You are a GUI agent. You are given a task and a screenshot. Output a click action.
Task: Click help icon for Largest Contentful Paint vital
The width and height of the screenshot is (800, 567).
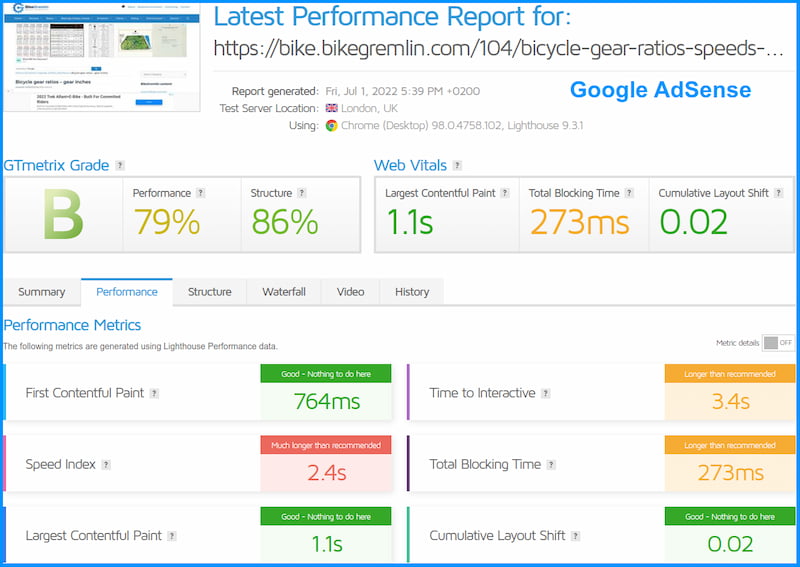[505, 193]
